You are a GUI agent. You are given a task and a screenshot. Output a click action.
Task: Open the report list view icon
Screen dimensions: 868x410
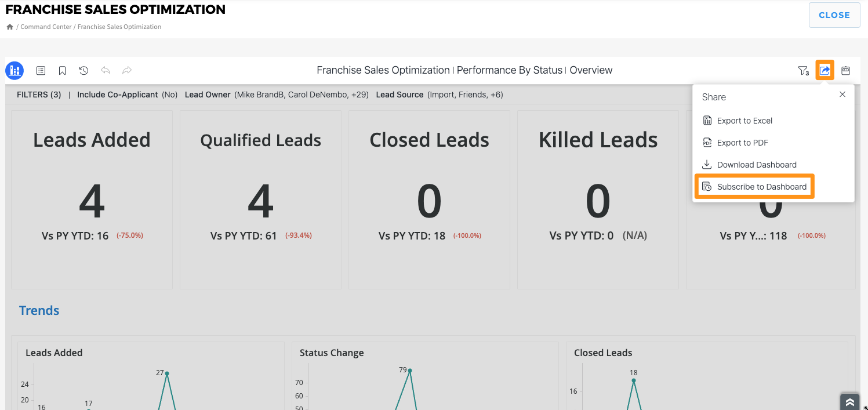coord(41,71)
